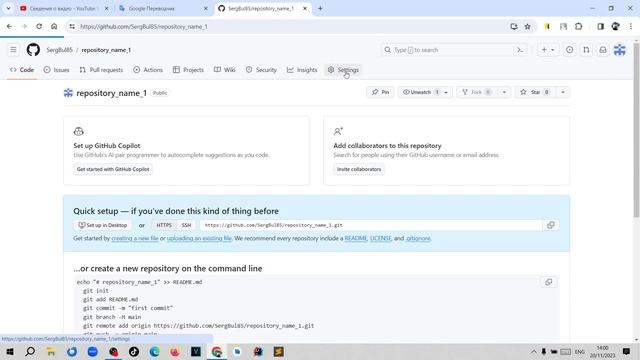Open the install app icon in address bar

click(x=513, y=27)
